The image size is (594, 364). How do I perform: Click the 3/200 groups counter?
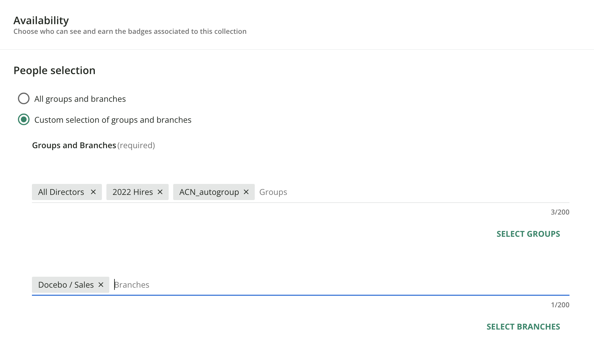click(x=560, y=212)
